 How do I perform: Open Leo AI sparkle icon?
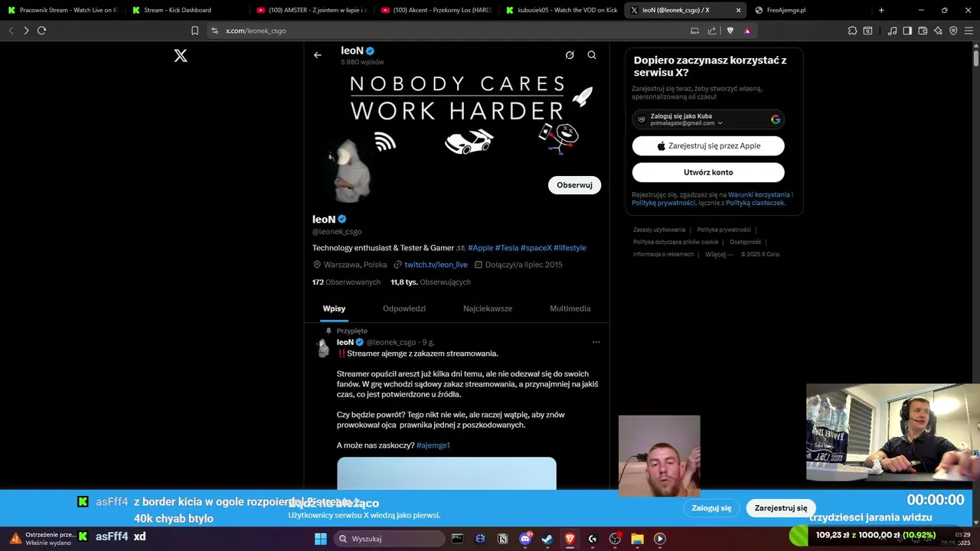(x=938, y=31)
